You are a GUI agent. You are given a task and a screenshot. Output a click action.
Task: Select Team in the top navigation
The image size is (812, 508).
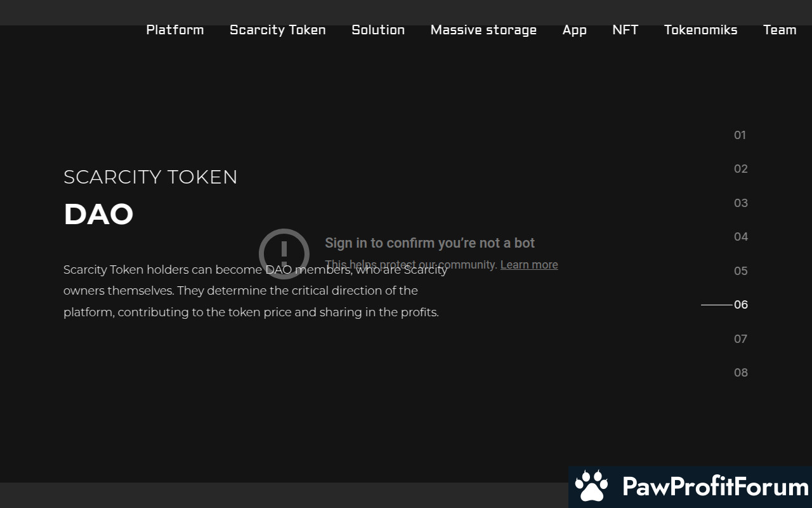[780, 30]
